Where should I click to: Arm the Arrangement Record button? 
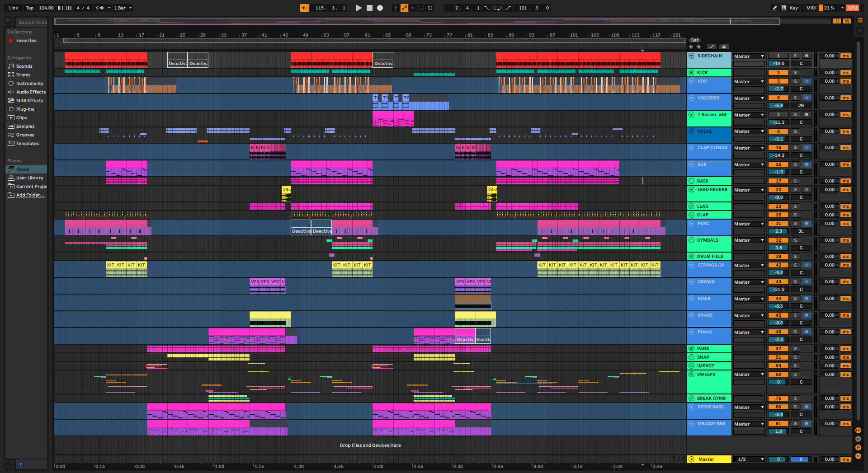380,8
